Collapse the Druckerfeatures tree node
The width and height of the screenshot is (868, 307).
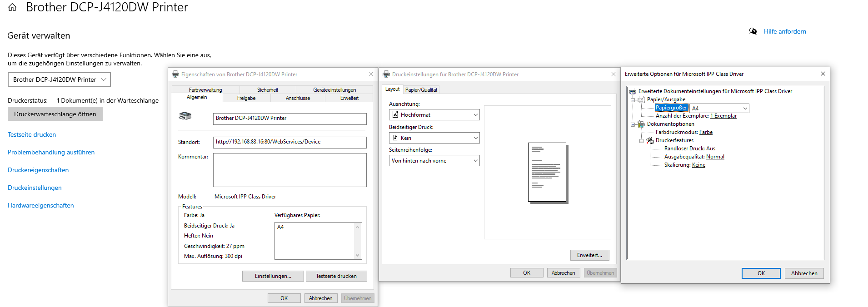[x=641, y=141]
